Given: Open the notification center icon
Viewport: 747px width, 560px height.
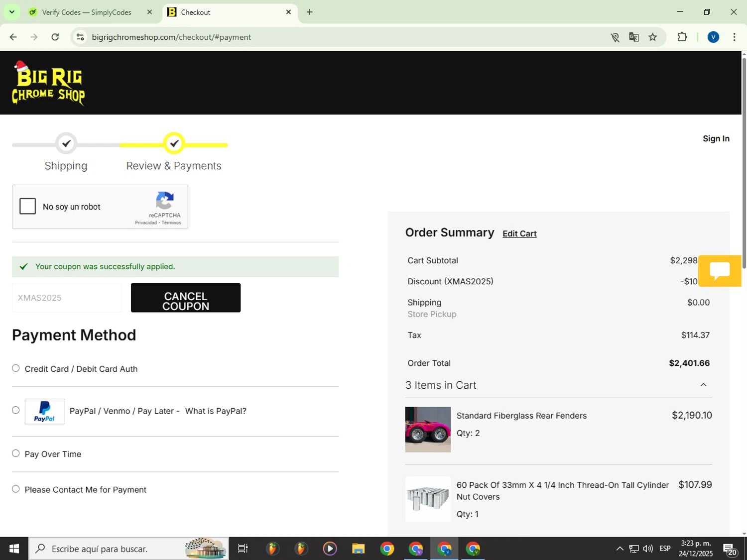Looking at the screenshot, I should (x=730, y=549).
